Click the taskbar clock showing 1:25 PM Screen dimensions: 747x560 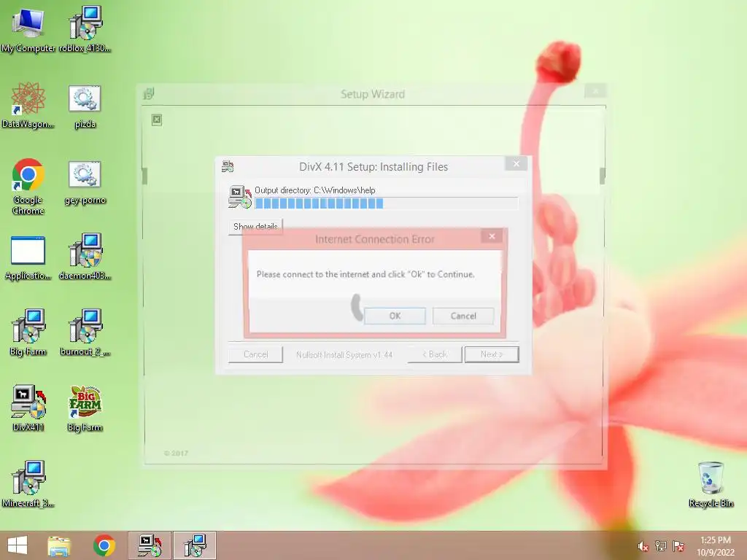tap(716, 546)
